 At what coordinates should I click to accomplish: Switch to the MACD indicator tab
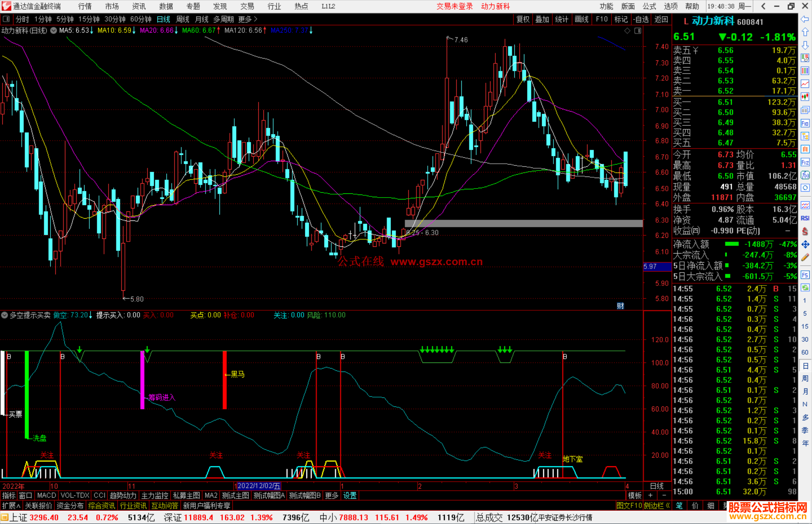pos(46,495)
